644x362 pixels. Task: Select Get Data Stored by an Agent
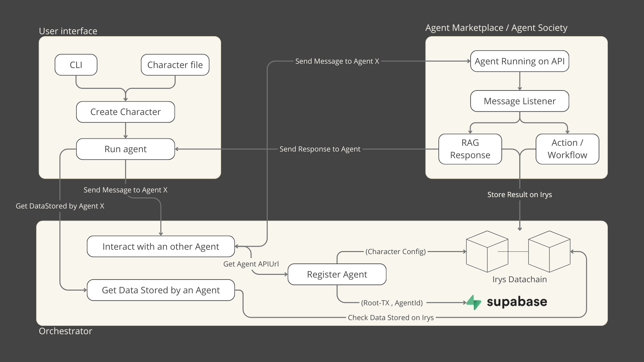coord(161,290)
